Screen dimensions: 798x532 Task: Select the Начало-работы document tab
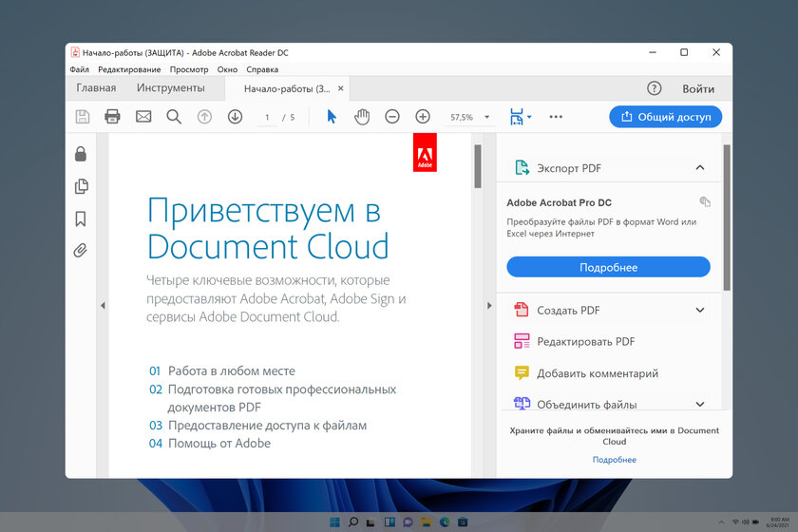pyautogui.click(x=287, y=88)
